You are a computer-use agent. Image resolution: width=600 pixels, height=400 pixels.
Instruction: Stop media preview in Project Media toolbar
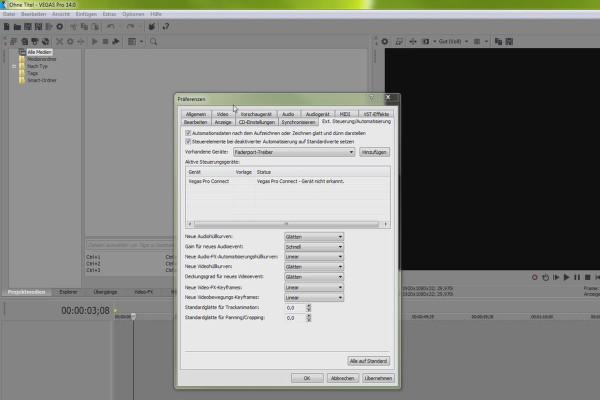(x=105, y=41)
